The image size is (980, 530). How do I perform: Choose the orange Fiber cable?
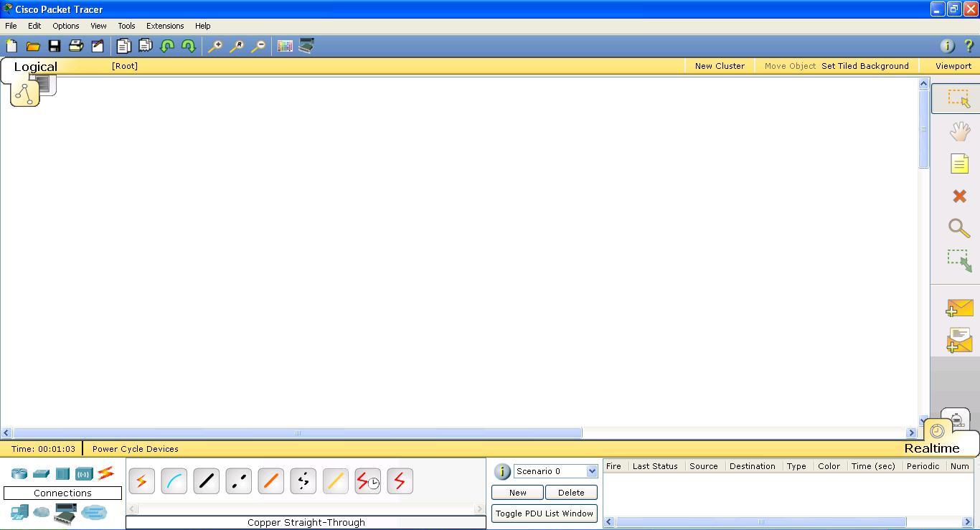[x=270, y=481]
